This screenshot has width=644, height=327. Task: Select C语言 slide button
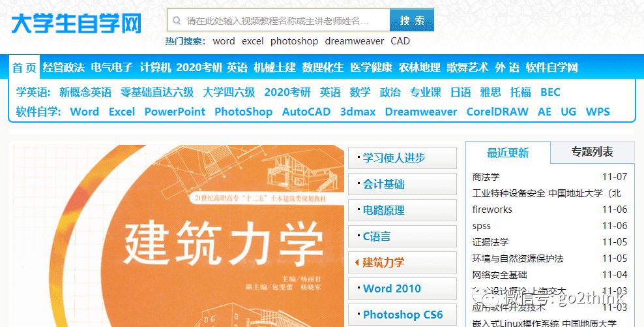click(x=403, y=236)
